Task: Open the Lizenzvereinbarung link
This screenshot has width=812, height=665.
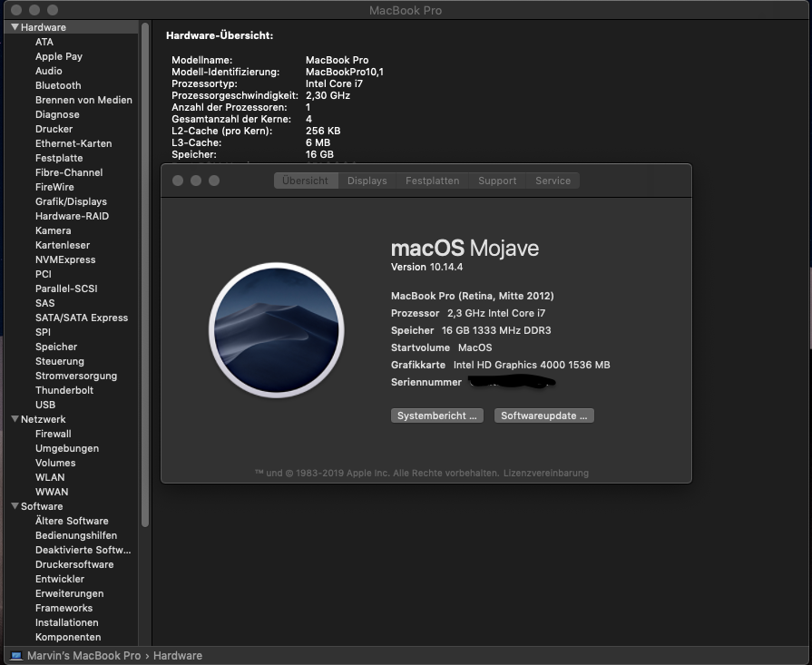Action: 545,473
